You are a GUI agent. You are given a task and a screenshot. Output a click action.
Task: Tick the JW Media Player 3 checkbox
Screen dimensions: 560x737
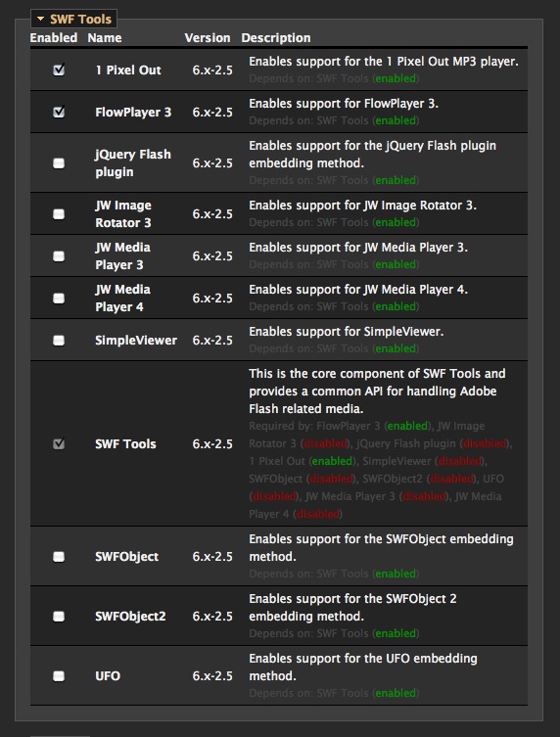tap(59, 256)
